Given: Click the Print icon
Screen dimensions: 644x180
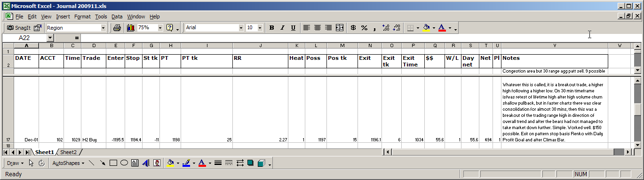Looking at the screenshot, I should tap(117, 28).
